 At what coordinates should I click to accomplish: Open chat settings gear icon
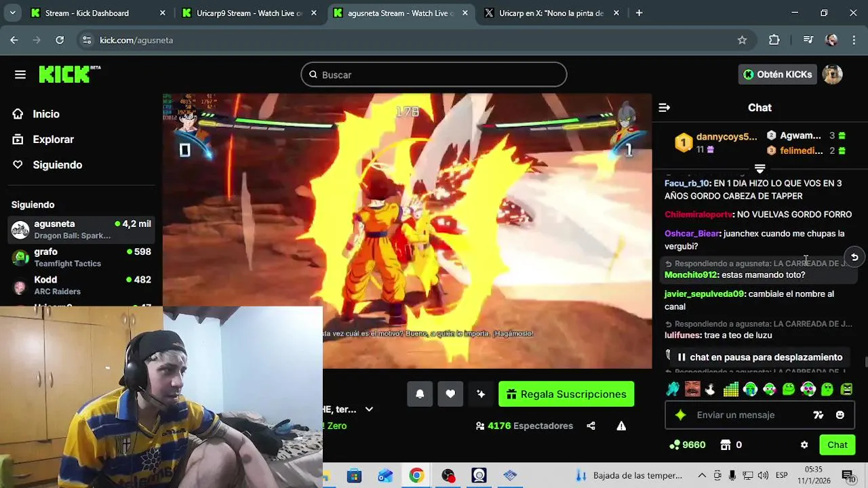[x=804, y=445]
